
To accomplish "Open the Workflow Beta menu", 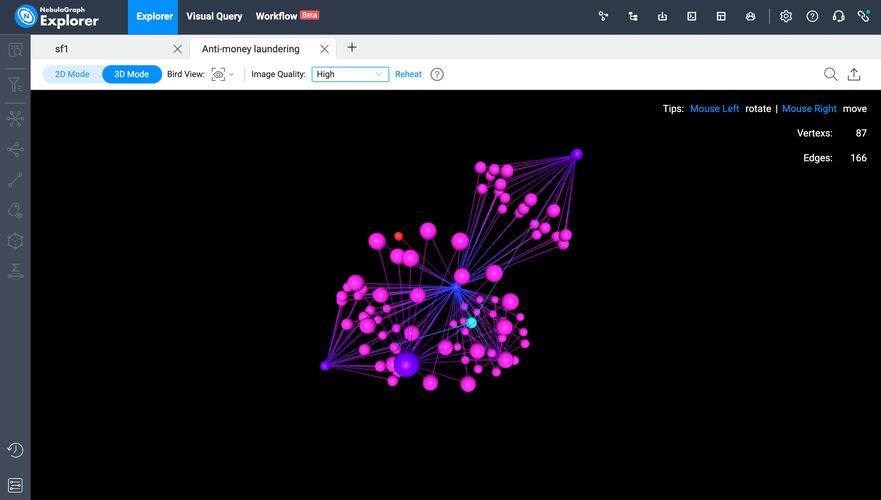I will coord(287,16).
